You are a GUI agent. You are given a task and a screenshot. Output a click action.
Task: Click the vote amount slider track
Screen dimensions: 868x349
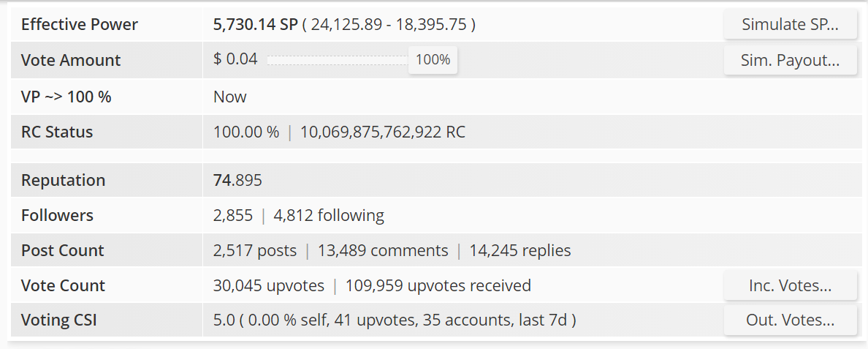click(x=338, y=60)
